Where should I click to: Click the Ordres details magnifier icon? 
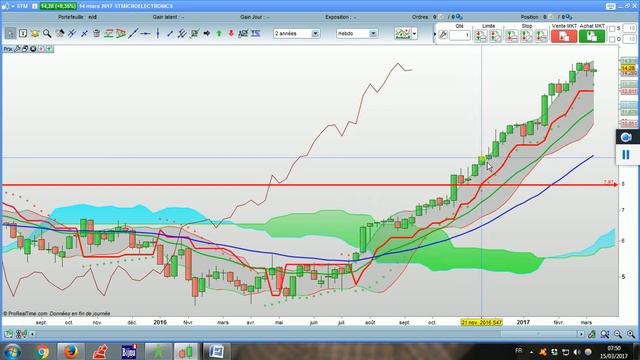coord(459,17)
